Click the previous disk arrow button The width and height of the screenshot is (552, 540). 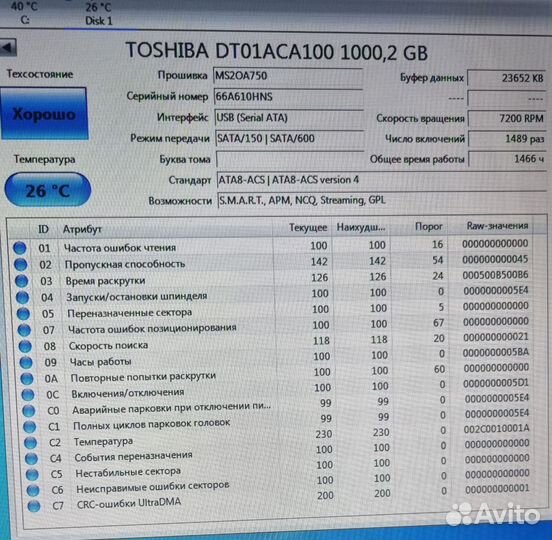point(8,47)
